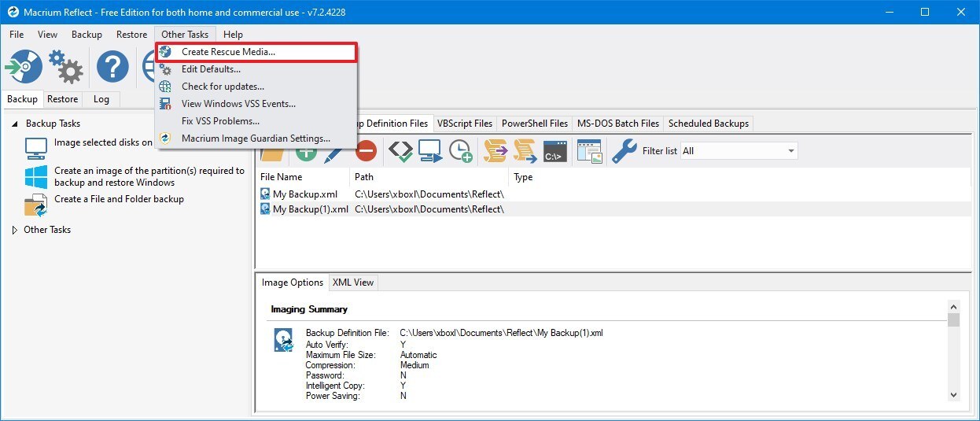The image size is (980, 421).
Task: Choose Macrium Image Guardian Settings entry
Action: click(x=256, y=138)
